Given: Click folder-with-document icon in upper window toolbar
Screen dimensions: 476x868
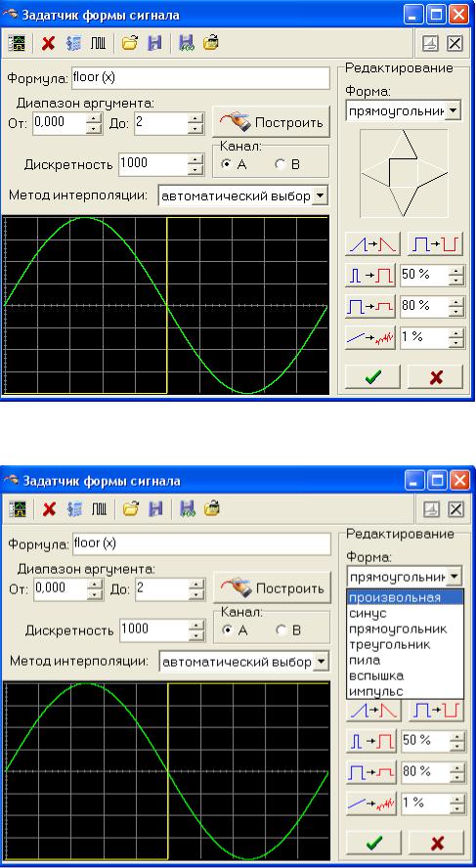Looking at the screenshot, I should tap(210, 44).
